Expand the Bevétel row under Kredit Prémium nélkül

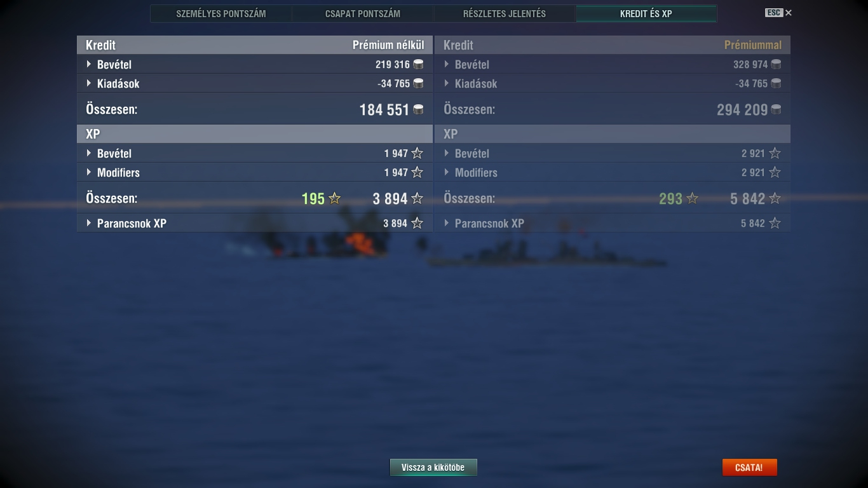[254, 64]
